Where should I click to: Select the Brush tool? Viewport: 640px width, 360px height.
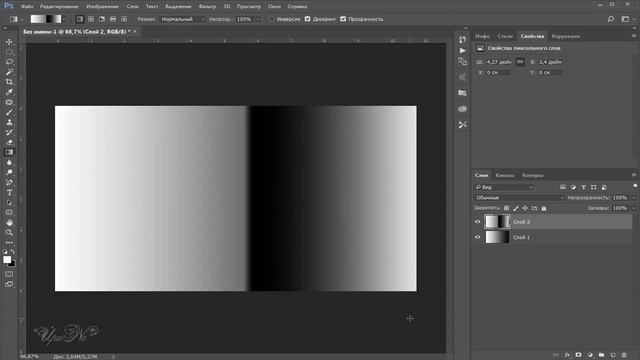[9, 112]
